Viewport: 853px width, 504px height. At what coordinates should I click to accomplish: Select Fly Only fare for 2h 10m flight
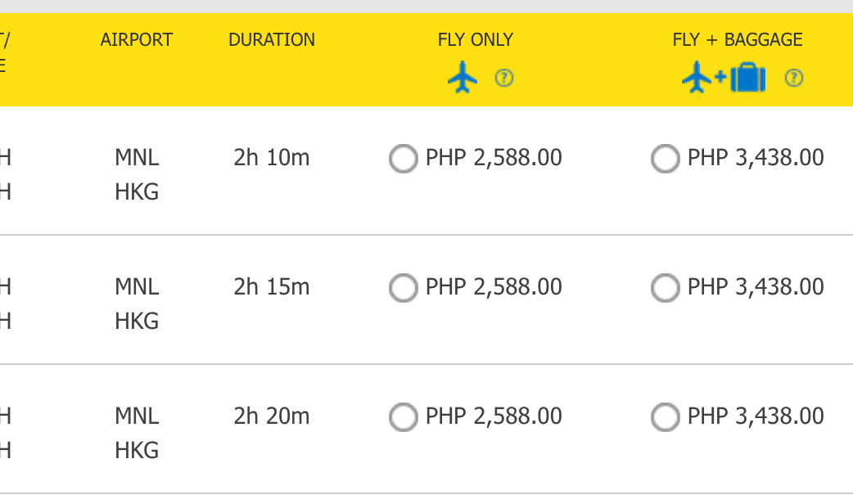[403, 159]
